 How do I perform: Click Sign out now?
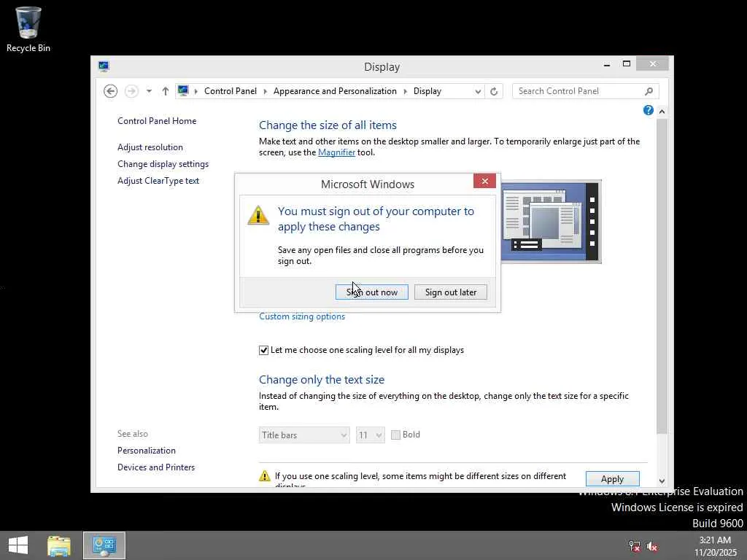(x=371, y=292)
